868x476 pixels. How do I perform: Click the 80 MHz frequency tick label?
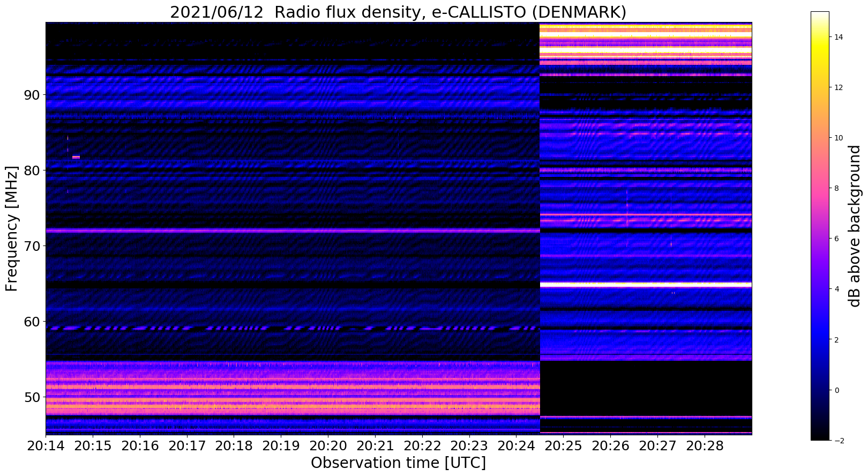pyautogui.click(x=31, y=170)
